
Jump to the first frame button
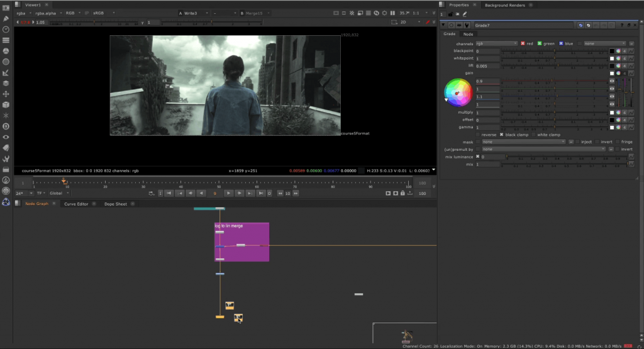pos(169,193)
